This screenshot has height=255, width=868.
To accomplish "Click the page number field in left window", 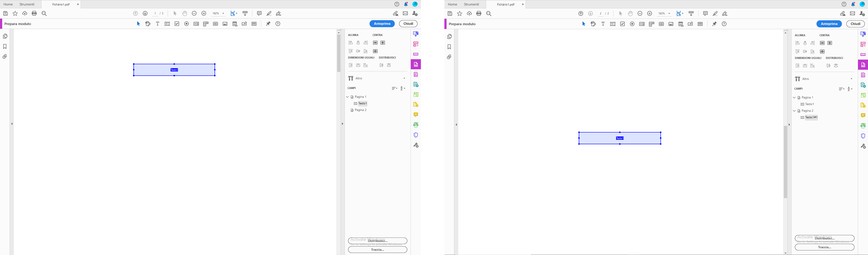I will click(x=155, y=14).
